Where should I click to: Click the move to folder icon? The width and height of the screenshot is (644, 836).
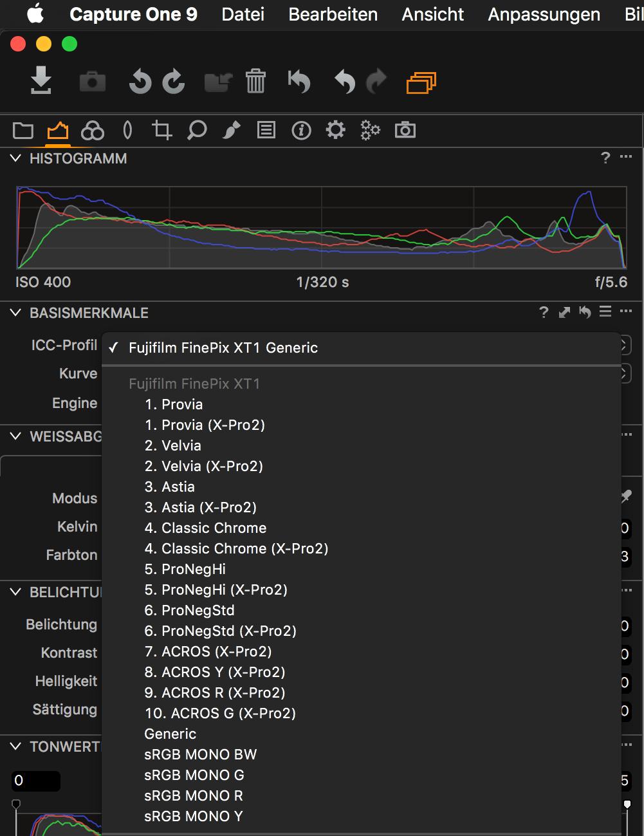(218, 82)
